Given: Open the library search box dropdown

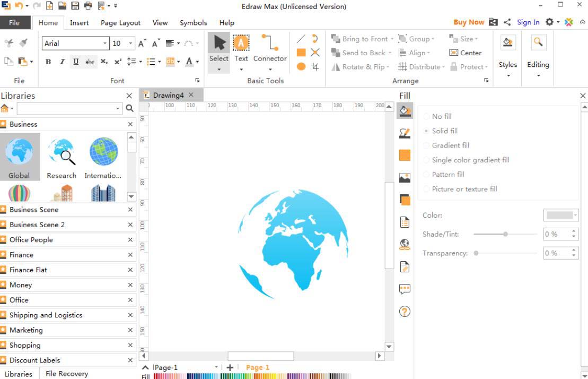Looking at the screenshot, I should tap(118, 108).
